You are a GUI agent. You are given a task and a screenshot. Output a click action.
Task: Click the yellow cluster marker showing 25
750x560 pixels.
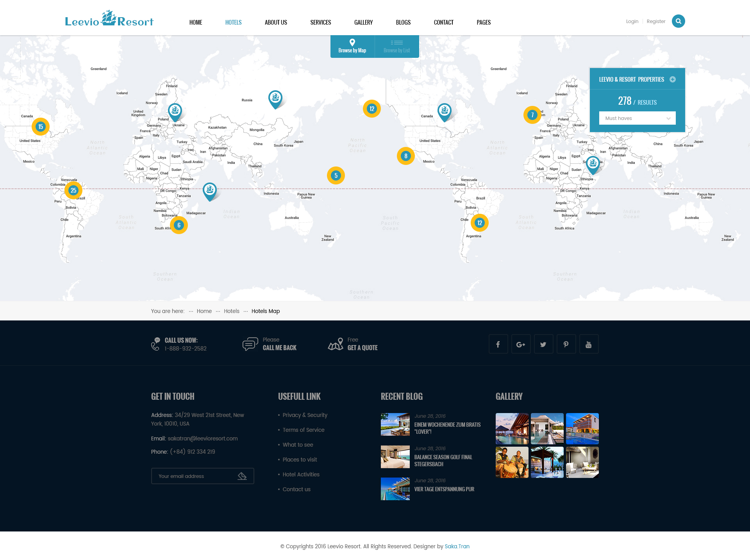click(73, 191)
